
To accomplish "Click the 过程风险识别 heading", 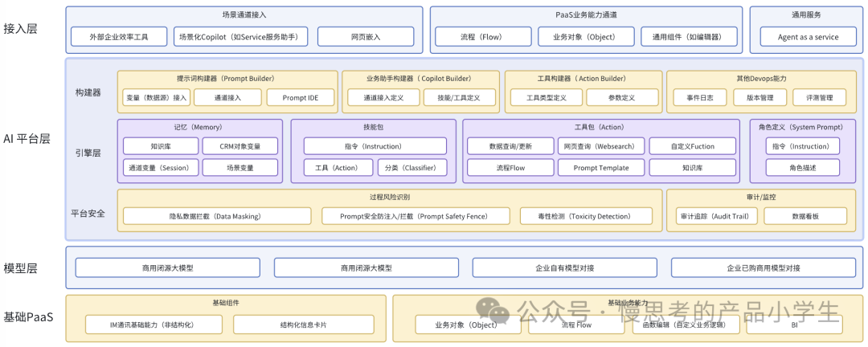I will (x=390, y=197).
